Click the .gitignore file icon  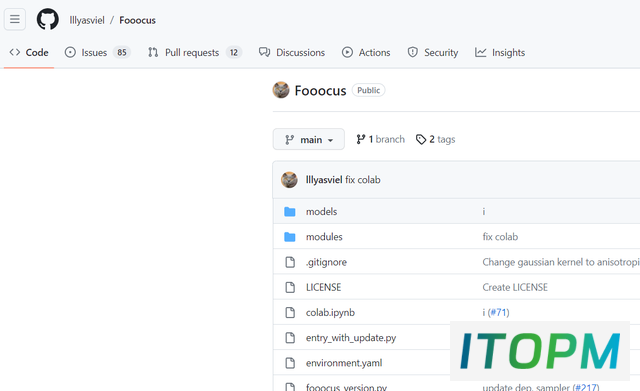(290, 262)
